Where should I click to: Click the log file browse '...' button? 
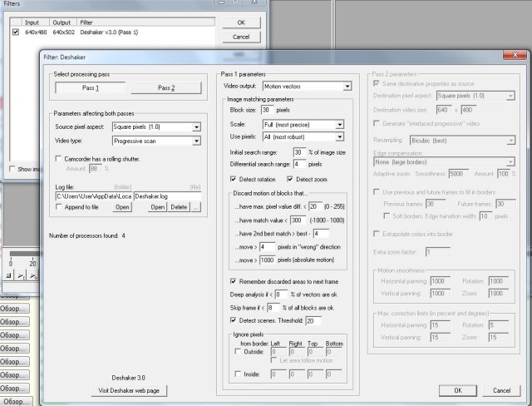197,206
